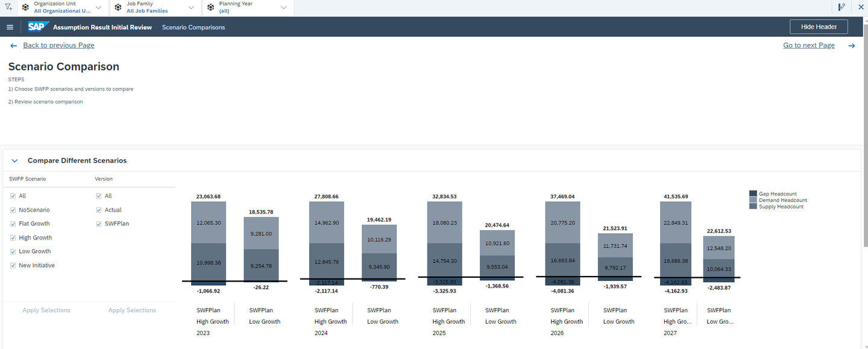Click the next page arrow icon
The height and width of the screenshot is (349, 868).
point(852,46)
